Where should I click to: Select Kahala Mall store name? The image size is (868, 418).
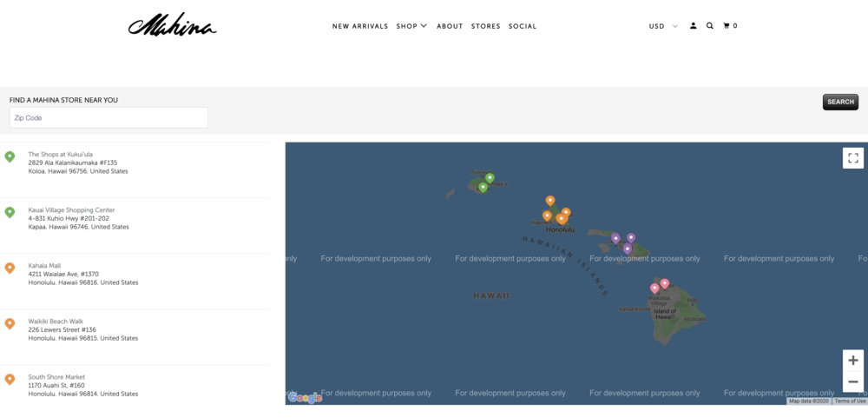44,266
